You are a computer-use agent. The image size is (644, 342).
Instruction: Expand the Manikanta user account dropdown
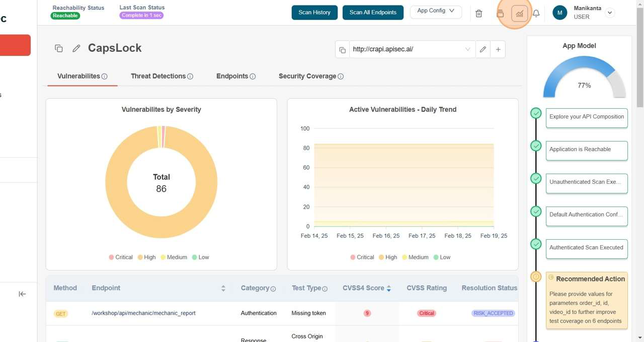click(609, 12)
